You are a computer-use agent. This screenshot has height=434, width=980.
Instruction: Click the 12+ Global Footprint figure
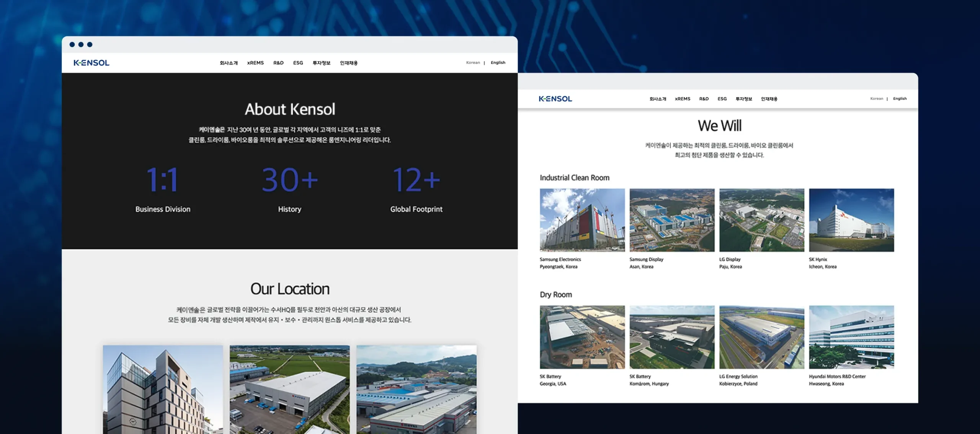pos(416,180)
